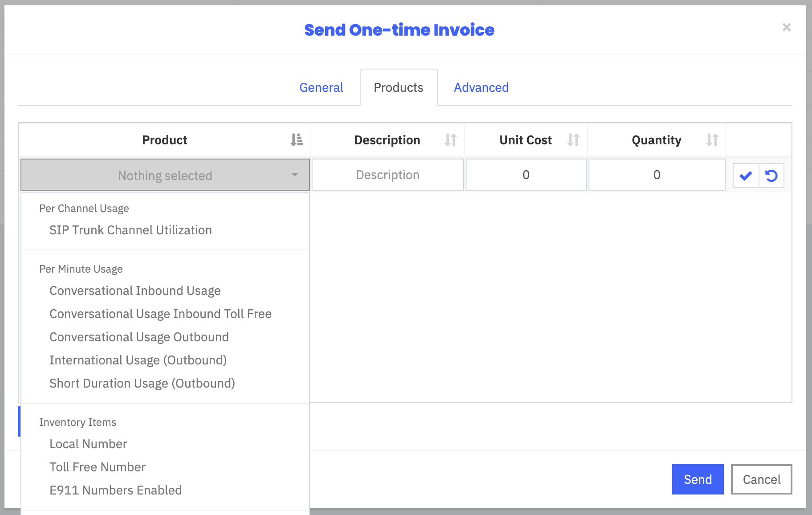The height and width of the screenshot is (515, 812).
Task: Focus the Description input field
Action: (388, 175)
